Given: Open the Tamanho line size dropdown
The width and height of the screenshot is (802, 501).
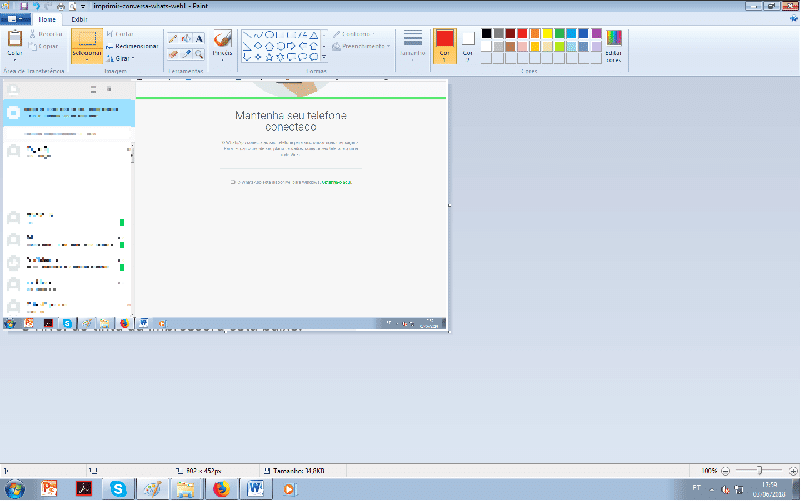Looking at the screenshot, I should [x=412, y=45].
